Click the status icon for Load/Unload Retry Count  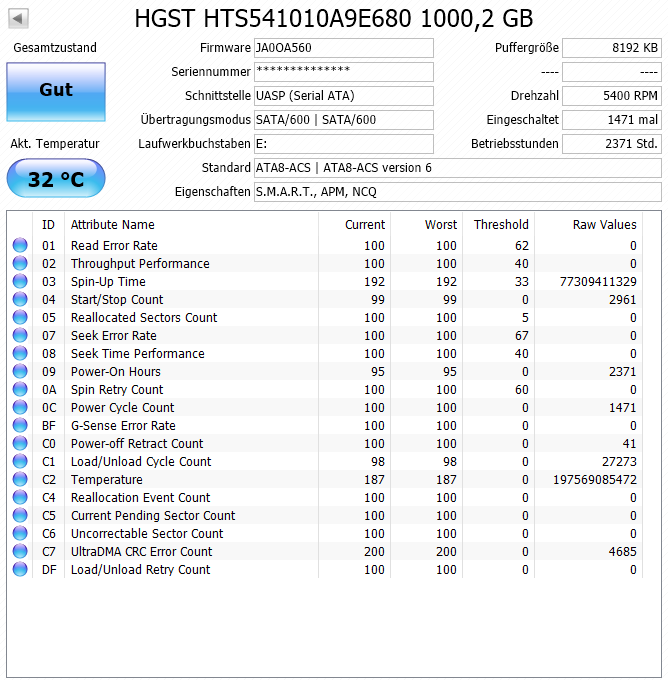click(20, 569)
